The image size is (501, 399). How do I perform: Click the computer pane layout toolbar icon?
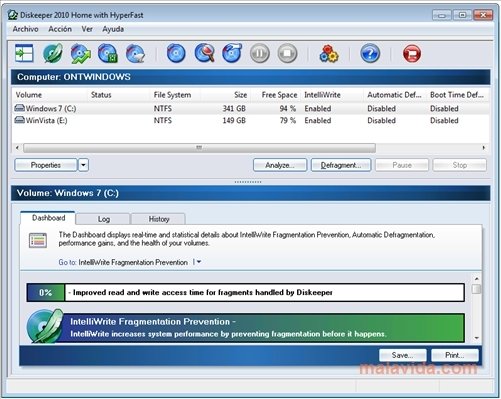[x=24, y=53]
